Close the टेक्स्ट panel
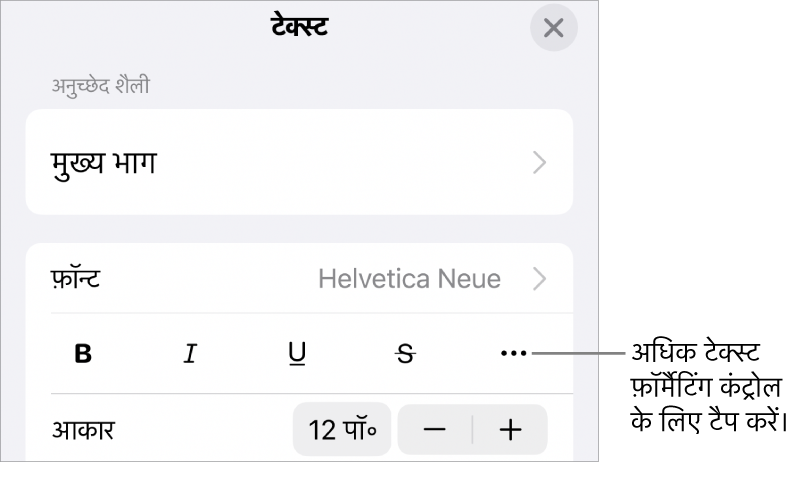The width and height of the screenshot is (795, 479). (553, 29)
